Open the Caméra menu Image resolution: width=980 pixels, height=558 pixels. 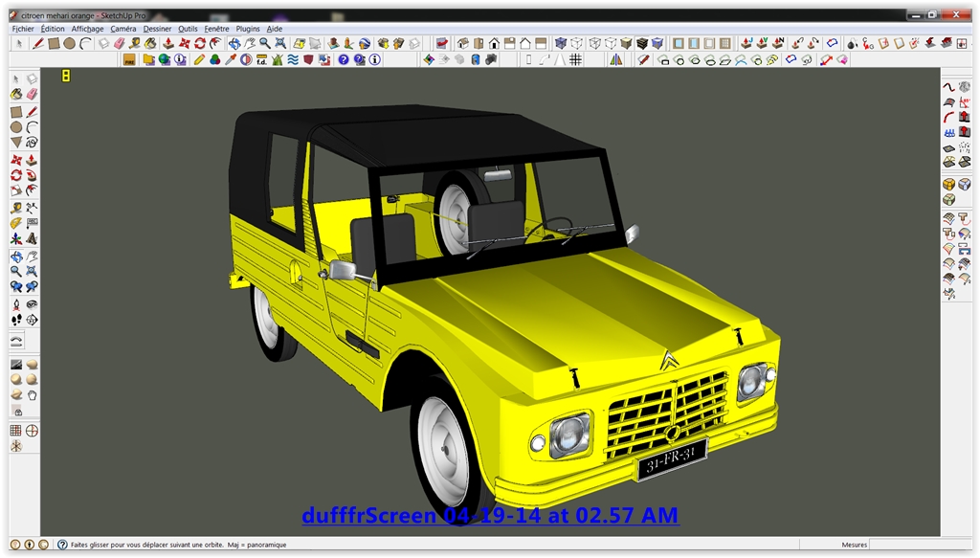[123, 29]
